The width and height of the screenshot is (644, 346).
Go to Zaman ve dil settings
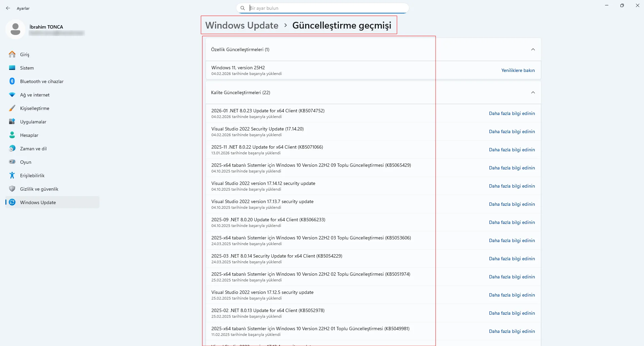point(33,149)
